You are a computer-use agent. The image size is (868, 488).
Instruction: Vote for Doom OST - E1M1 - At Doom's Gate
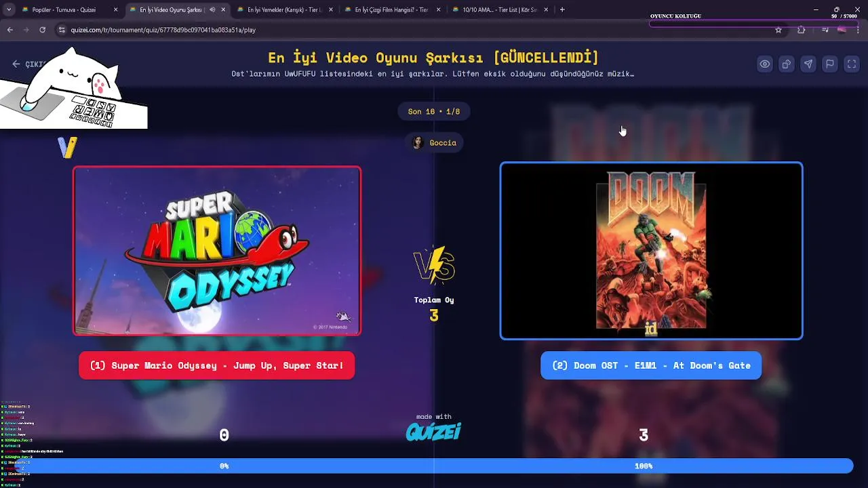[x=651, y=365]
